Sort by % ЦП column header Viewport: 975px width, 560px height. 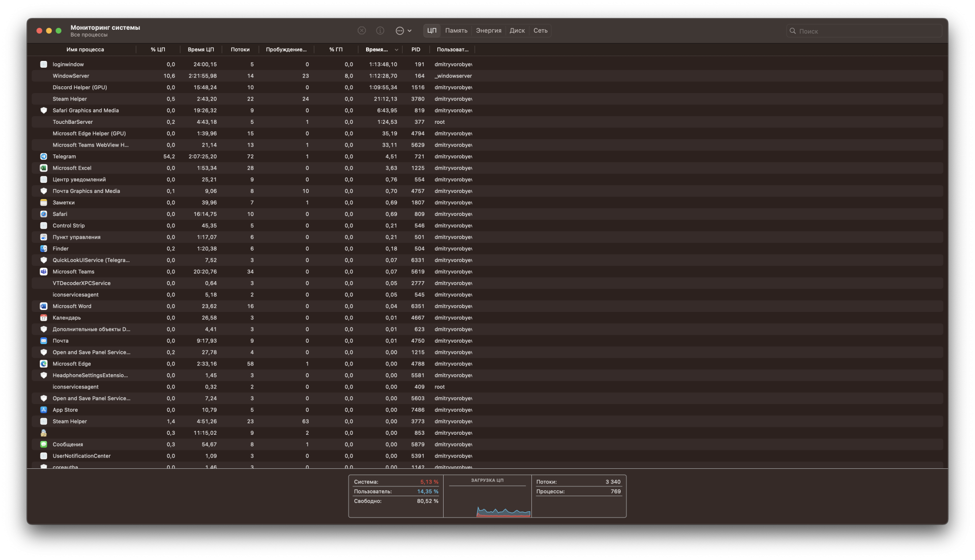(157, 50)
